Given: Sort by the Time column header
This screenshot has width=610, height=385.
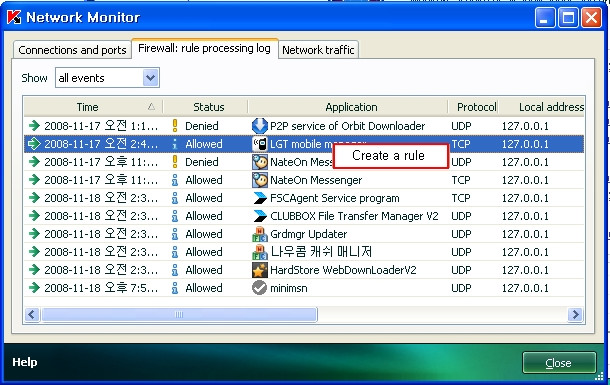Looking at the screenshot, I should click(93, 107).
